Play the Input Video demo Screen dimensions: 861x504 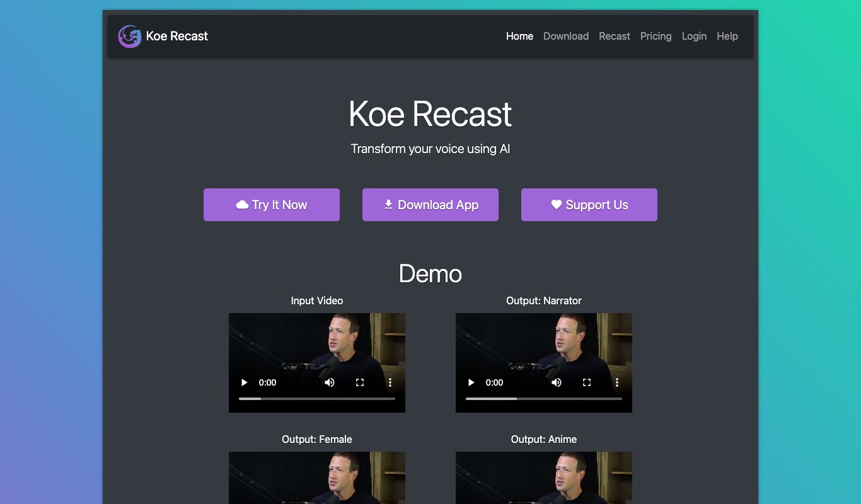pos(245,382)
